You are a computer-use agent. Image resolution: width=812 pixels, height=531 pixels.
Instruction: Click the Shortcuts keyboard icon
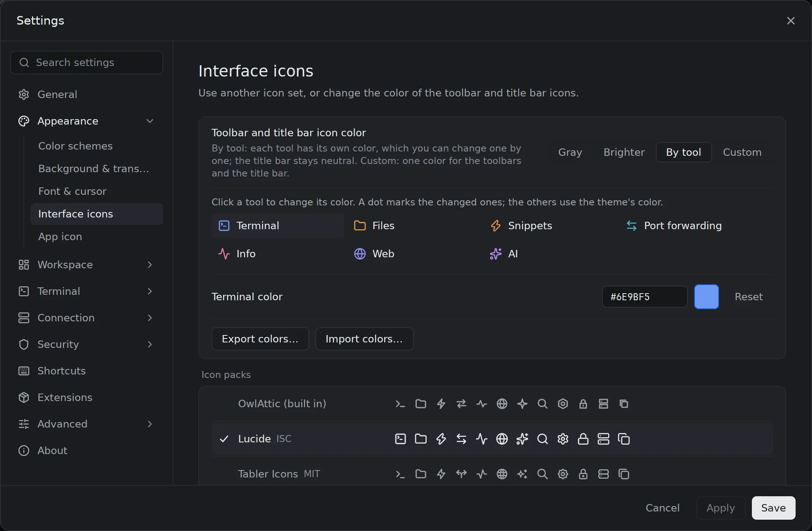[x=24, y=371]
